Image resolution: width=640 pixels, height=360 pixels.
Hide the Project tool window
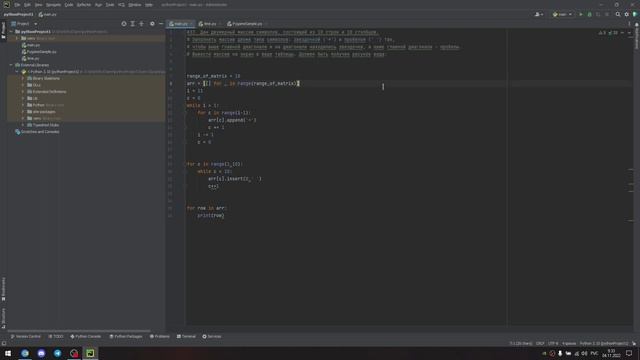(161, 24)
